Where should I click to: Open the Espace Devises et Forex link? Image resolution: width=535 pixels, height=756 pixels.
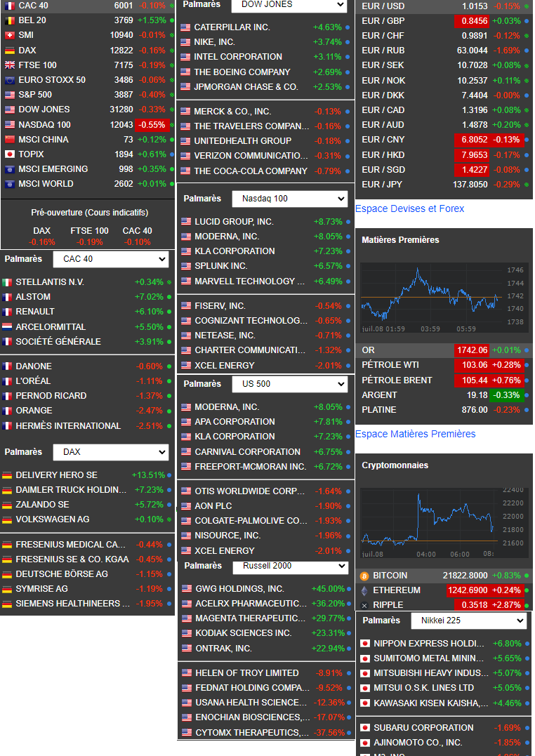pos(409,208)
